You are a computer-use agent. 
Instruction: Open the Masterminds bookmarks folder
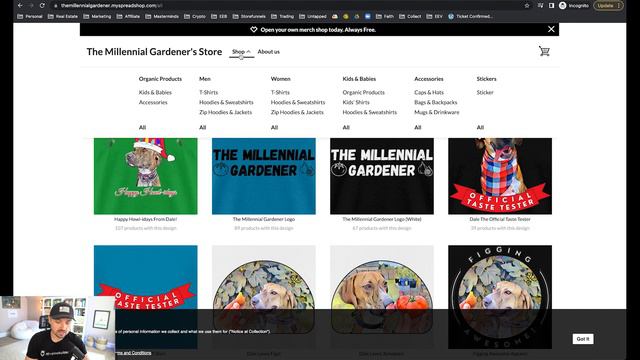pyautogui.click(x=162, y=16)
